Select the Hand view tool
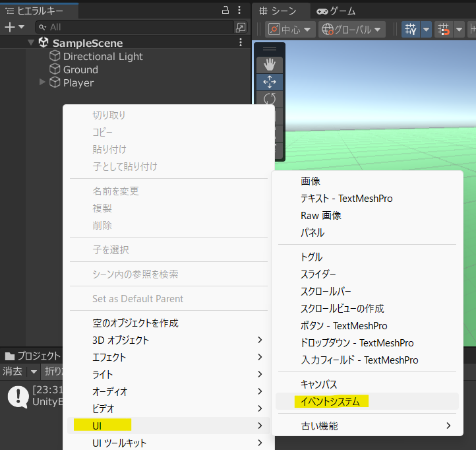 pos(270,65)
